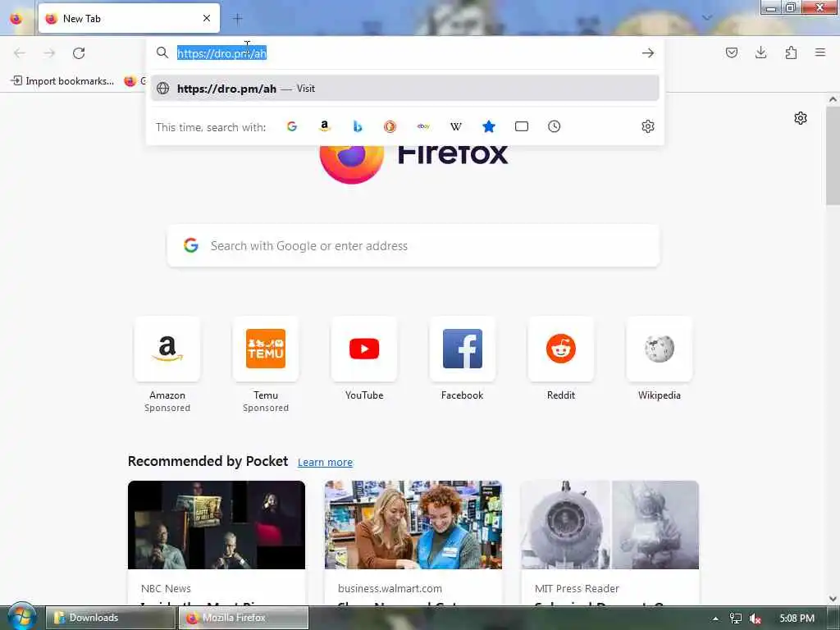Reload the current page
The image size is (840, 630).
(x=79, y=53)
